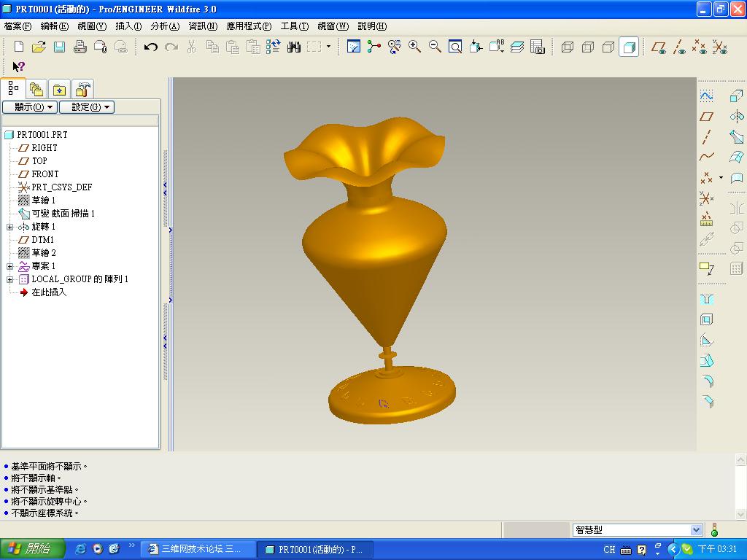Open the 工具(T) menu
Screen dimensions: 747x560
[x=295, y=26]
